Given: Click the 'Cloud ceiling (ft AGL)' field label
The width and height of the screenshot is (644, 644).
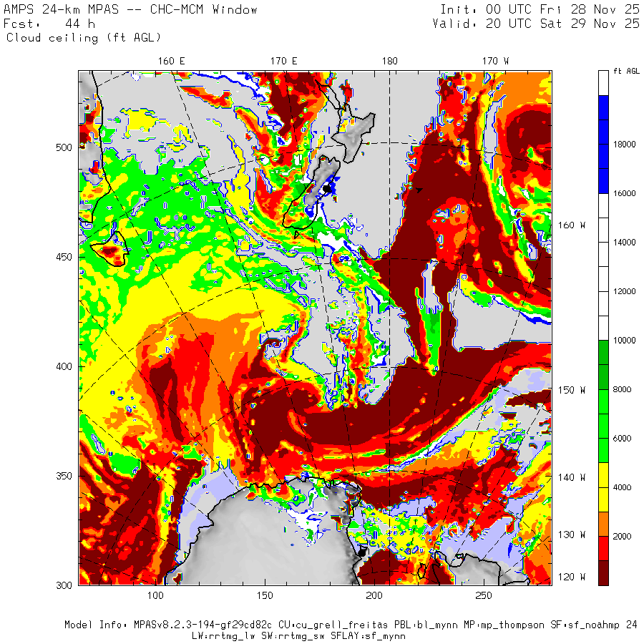Looking at the screenshot, I should [x=84, y=38].
